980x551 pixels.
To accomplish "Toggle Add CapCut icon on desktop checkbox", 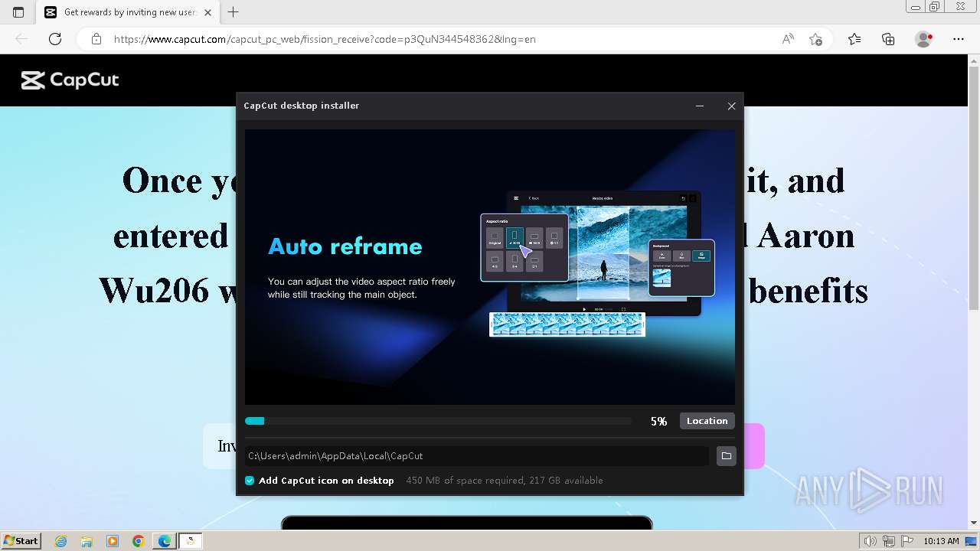I will click(250, 481).
